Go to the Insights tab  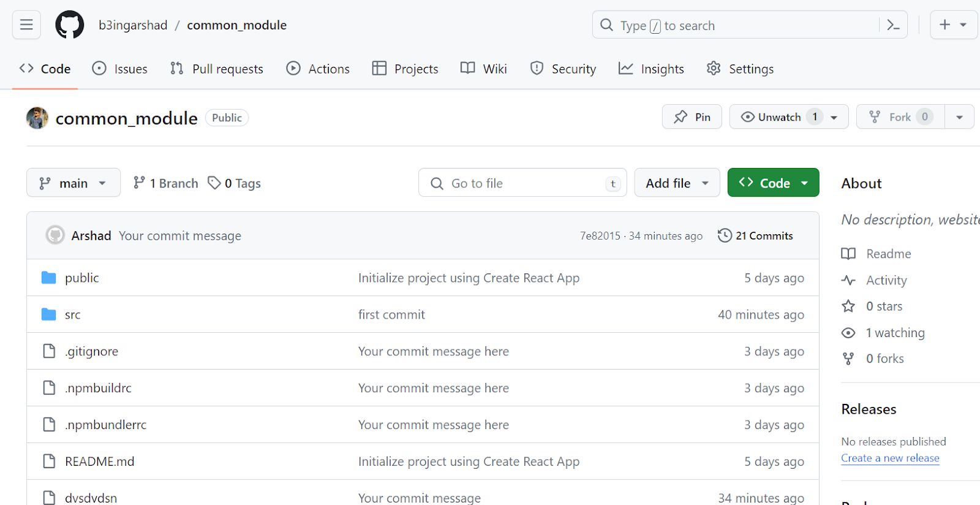pos(651,69)
